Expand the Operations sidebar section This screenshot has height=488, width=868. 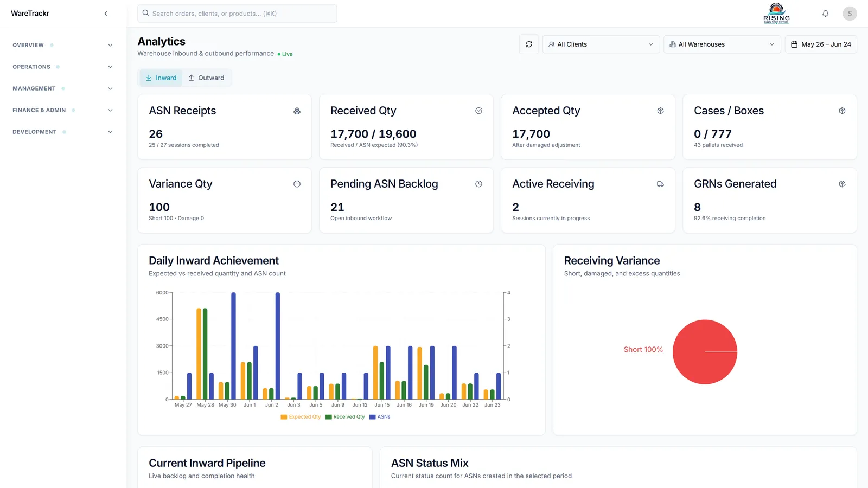click(x=62, y=67)
